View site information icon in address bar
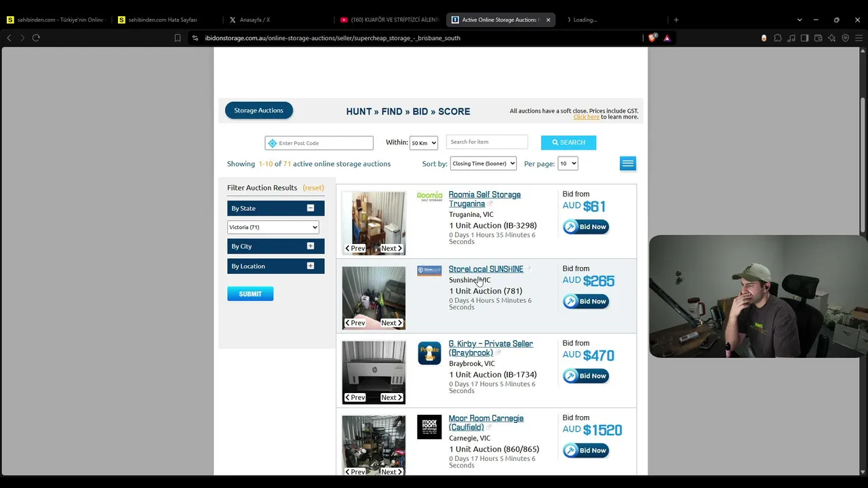868x488 pixels. pos(195,38)
